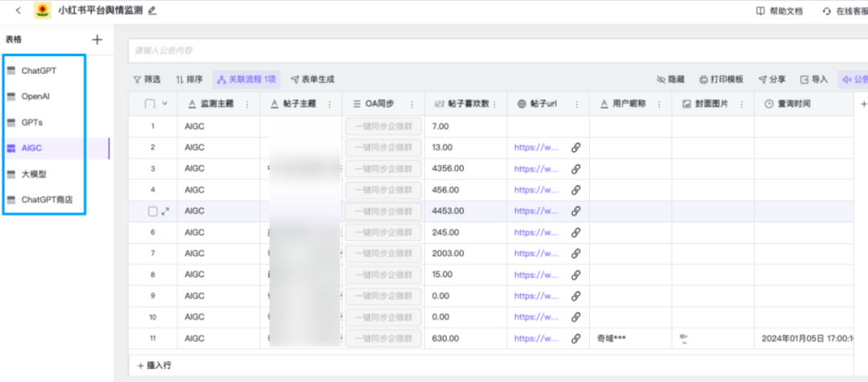Select the 630.00 likes cell

[466, 339]
